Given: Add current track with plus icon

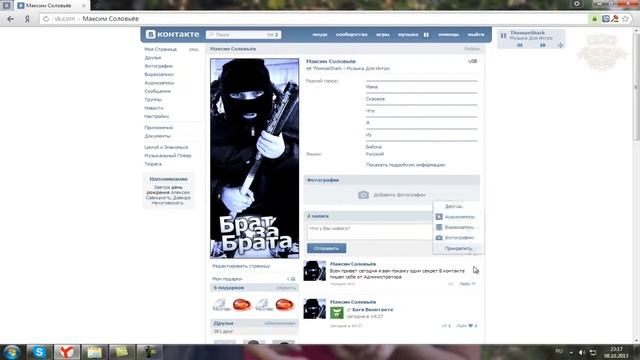Looking at the screenshot, I should coord(560,45).
